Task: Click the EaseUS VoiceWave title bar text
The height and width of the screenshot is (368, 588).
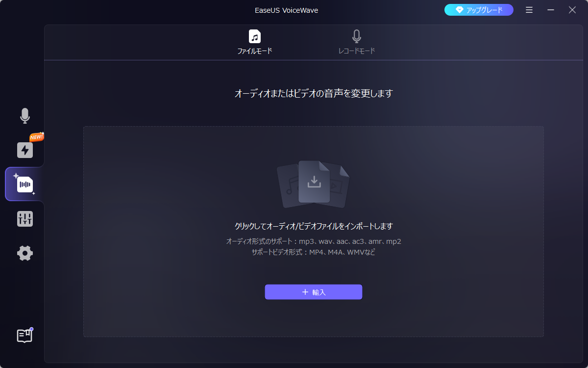Action: (286, 9)
